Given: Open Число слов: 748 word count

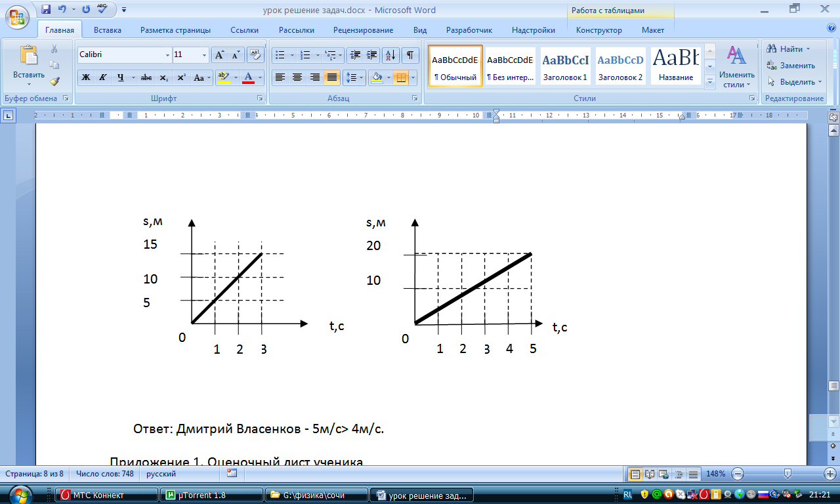Looking at the screenshot, I should 104,473.
